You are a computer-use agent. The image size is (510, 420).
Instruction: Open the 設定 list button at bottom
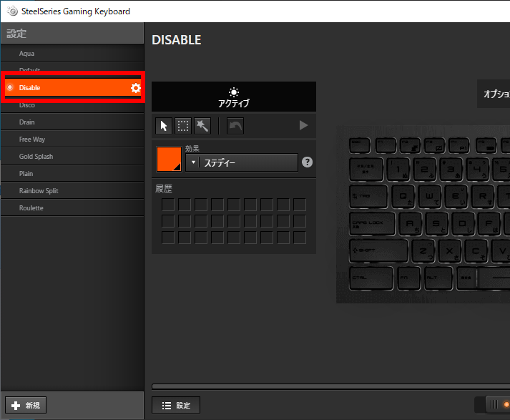tap(176, 406)
